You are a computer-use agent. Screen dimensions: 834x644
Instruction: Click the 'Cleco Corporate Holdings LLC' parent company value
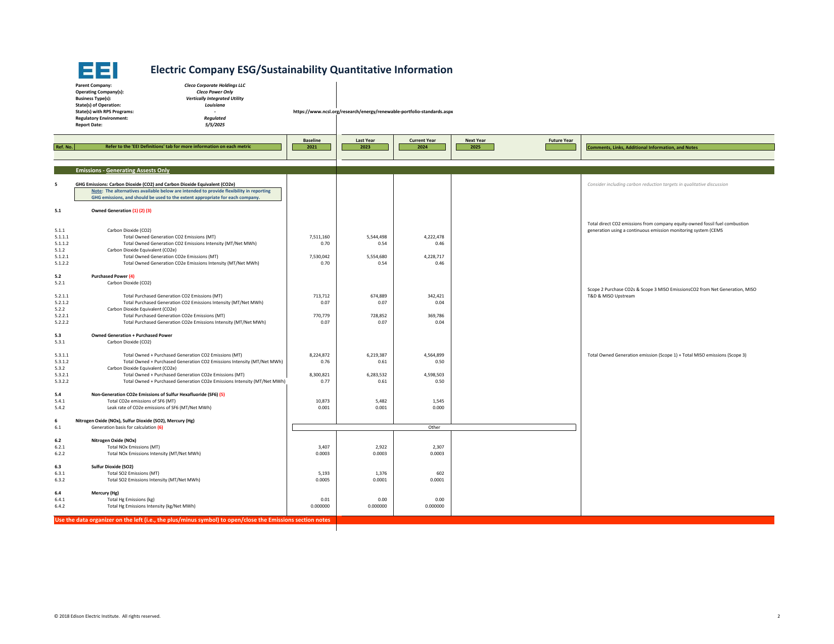(x=215, y=85)
